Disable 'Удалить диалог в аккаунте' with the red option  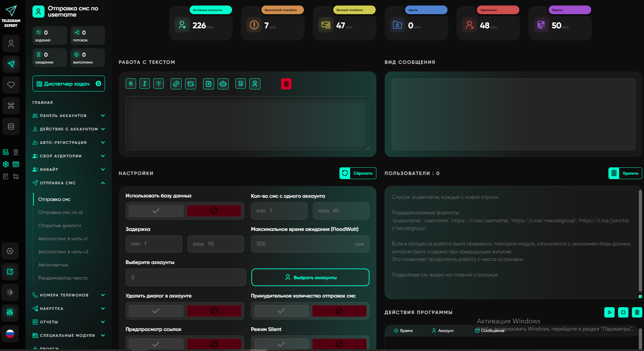[x=214, y=311]
